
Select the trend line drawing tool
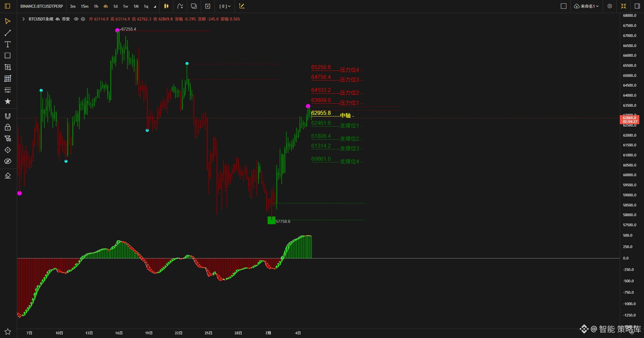tap(7, 33)
